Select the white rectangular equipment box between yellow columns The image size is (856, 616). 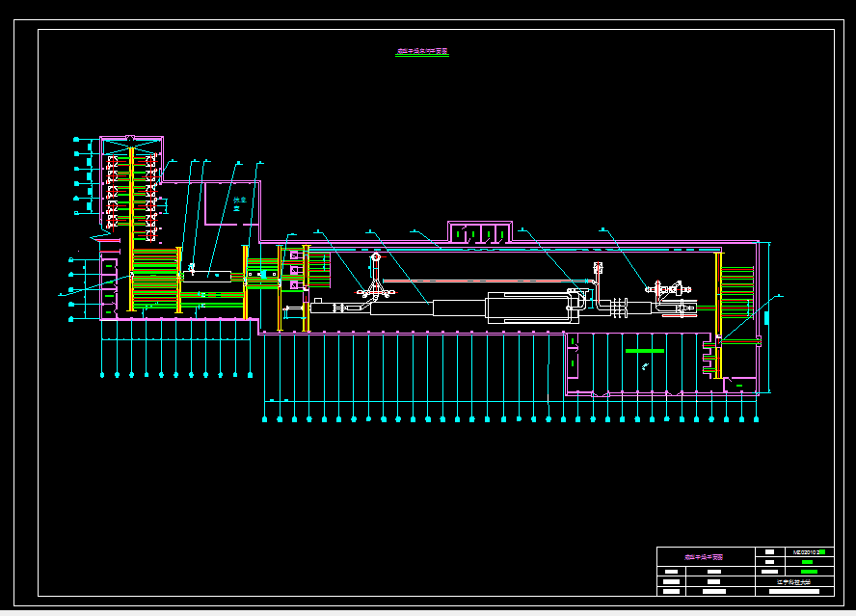point(207,277)
